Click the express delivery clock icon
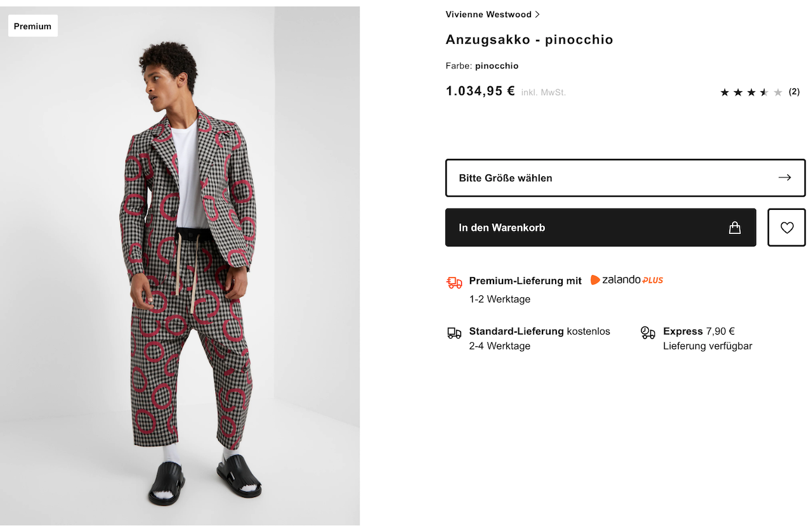The image size is (812, 530). (648, 333)
